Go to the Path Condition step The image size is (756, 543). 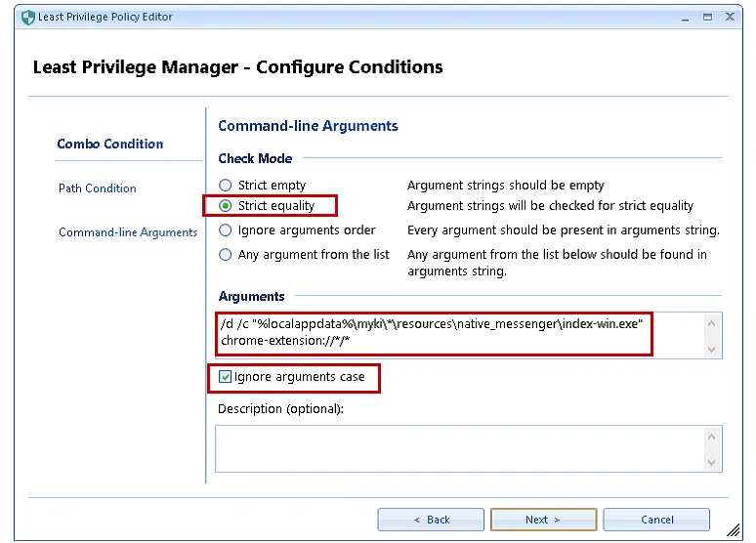click(x=98, y=188)
